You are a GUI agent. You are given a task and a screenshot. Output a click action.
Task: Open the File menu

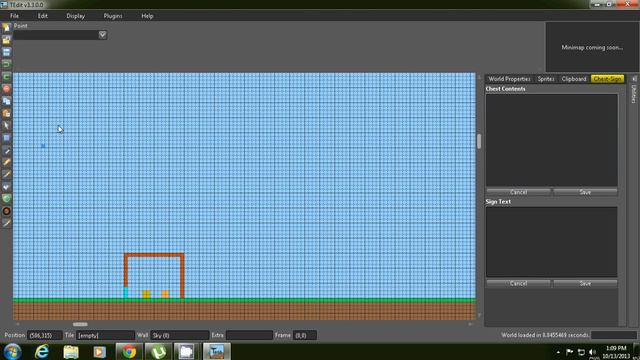pyautogui.click(x=14, y=16)
